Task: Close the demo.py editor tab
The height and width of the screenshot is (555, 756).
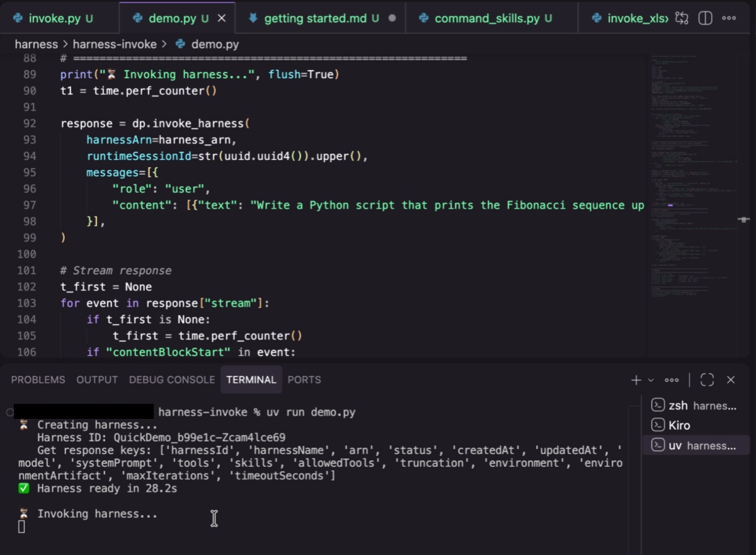Action: click(x=222, y=18)
